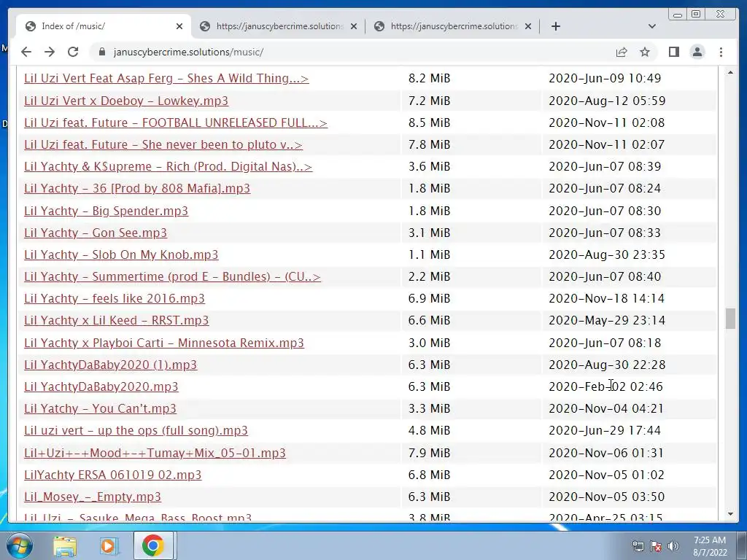
Task: Open Lil Yachty x Playboi Carti Minnesota Remix
Action: click(x=164, y=343)
